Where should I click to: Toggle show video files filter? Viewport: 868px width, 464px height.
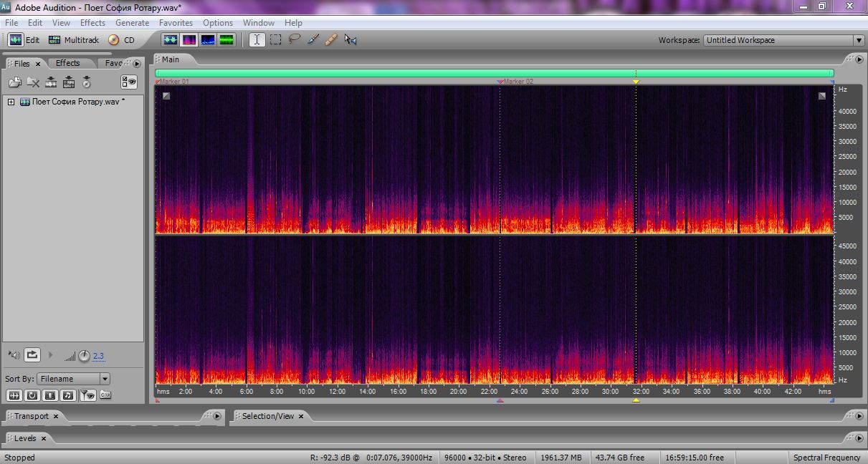50,395
